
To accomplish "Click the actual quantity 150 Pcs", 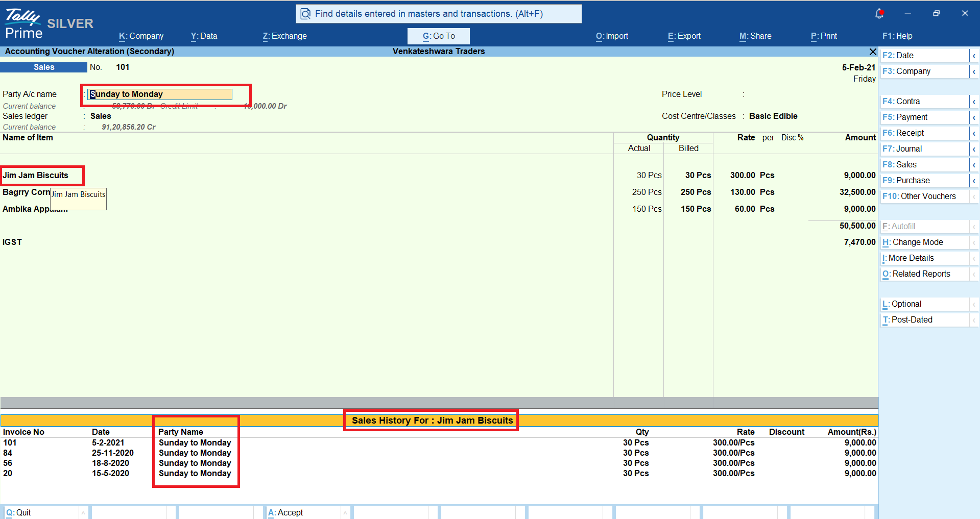I will click(x=647, y=209).
